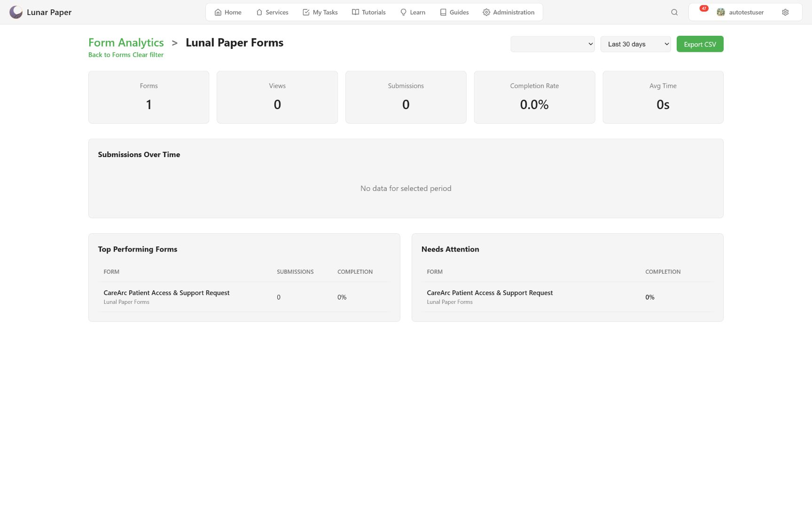This screenshot has width=812, height=508.
Task: Select the Views stat card
Action: click(277, 97)
